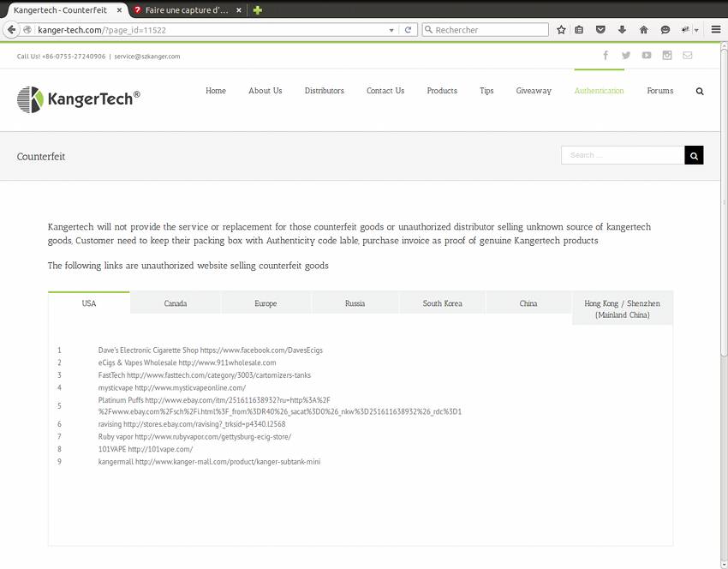728x569 pixels.
Task: Click the address bar URL
Action: click(102, 30)
